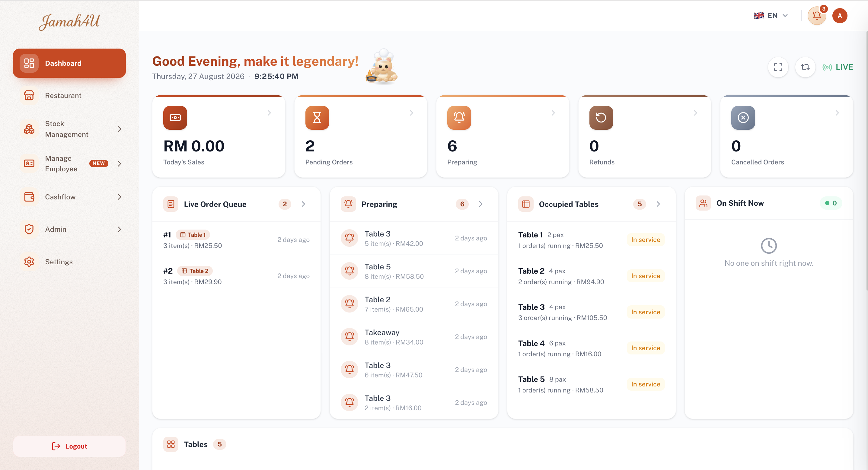The width and height of the screenshot is (868, 470).
Task: Click the Refunds circular arrow icon
Action: [601, 118]
